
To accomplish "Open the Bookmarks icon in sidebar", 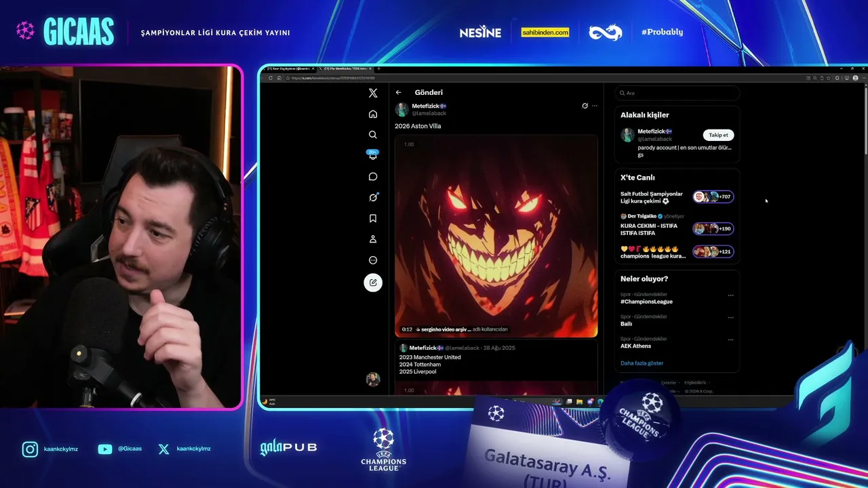I will pyautogui.click(x=373, y=218).
